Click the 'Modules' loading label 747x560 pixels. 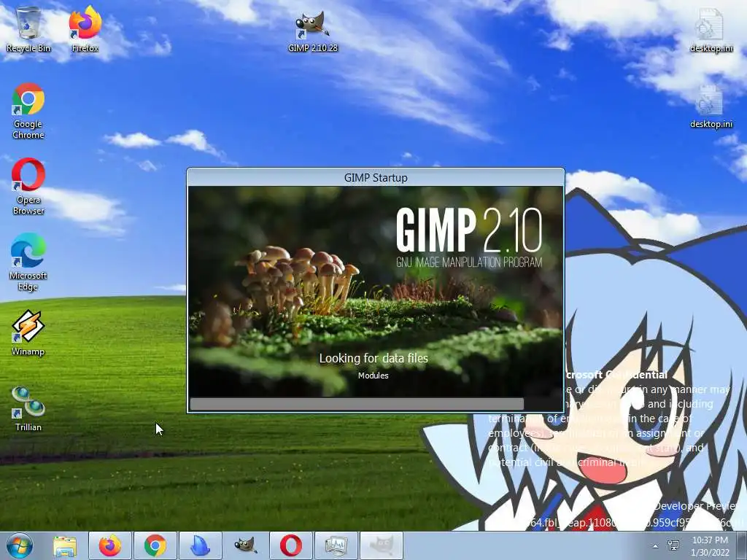click(373, 376)
